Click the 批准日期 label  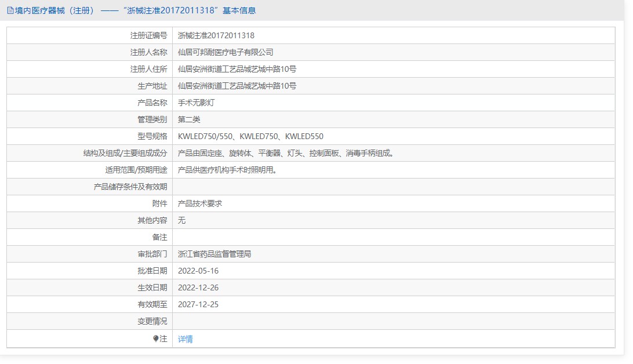point(152,271)
